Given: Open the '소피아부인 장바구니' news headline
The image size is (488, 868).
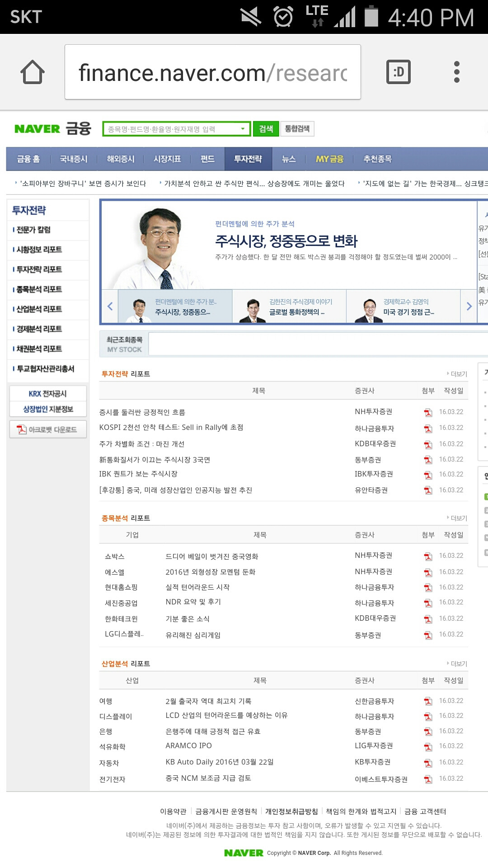Looking at the screenshot, I should [x=83, y=184].
